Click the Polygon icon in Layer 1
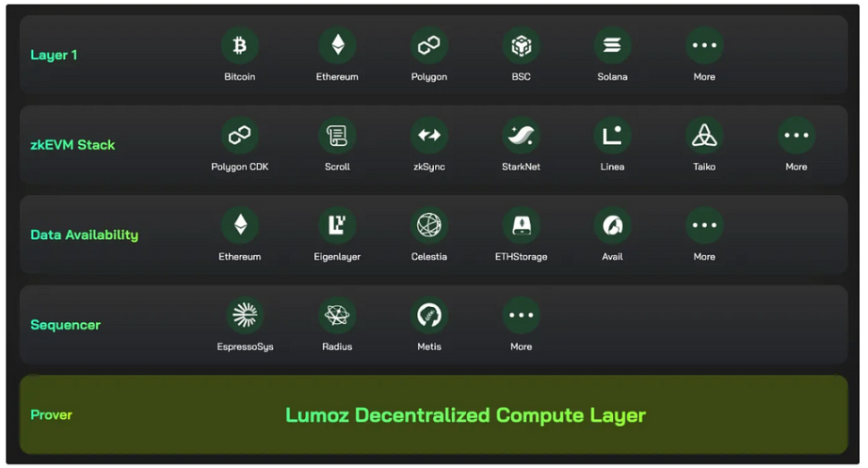Screen dimensions: 868x468 click(429, 45)
